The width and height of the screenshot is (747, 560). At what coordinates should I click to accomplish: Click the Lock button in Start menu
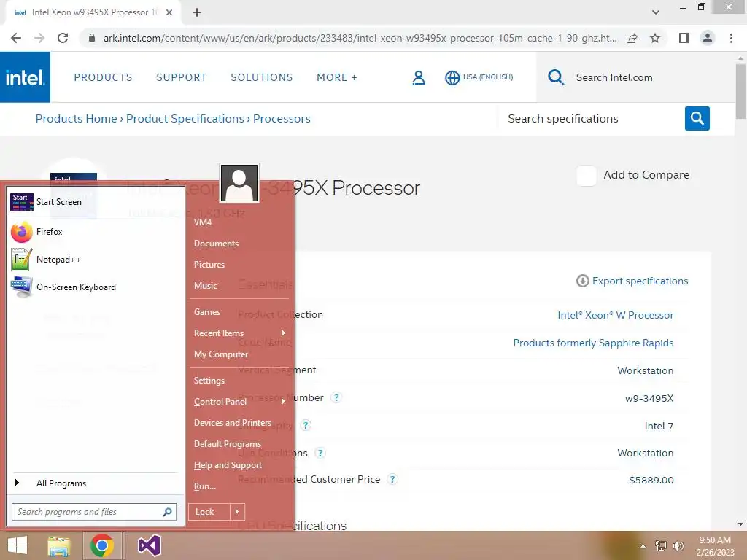[209, 512]
